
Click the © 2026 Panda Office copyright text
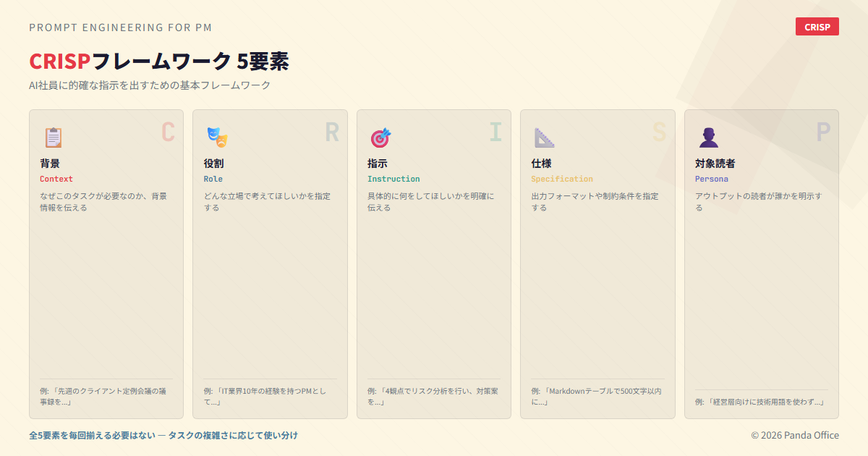[795, 435]
